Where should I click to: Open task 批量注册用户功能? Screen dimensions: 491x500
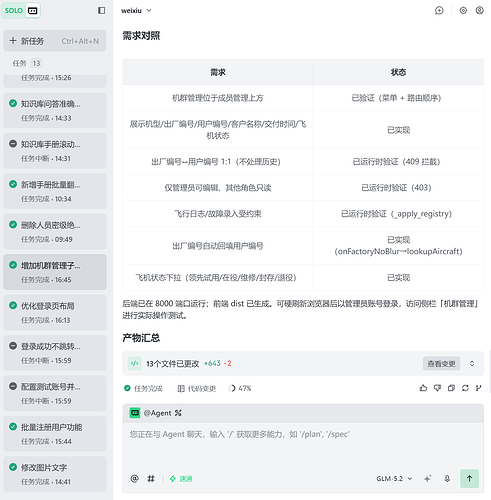coord(55,434)
